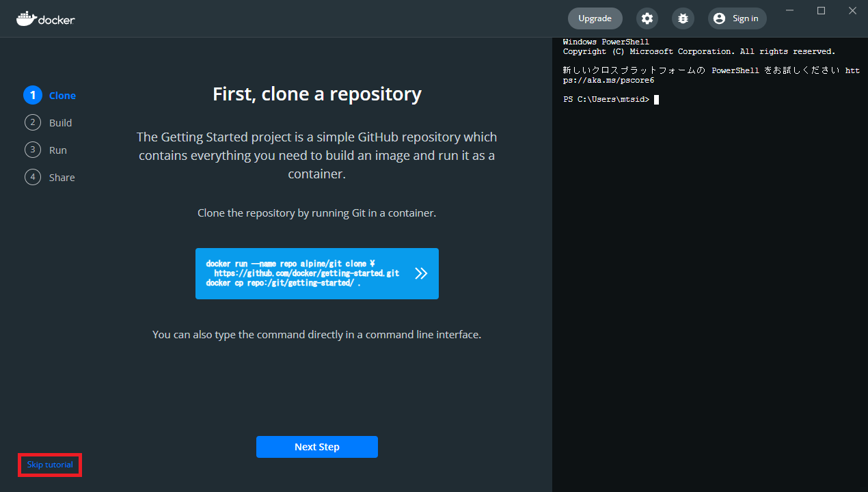Skip the tutorial using the Skip tutorial link
Image resolution: width=868 pixels, height=492 pixels.
(x=50, y=465)
